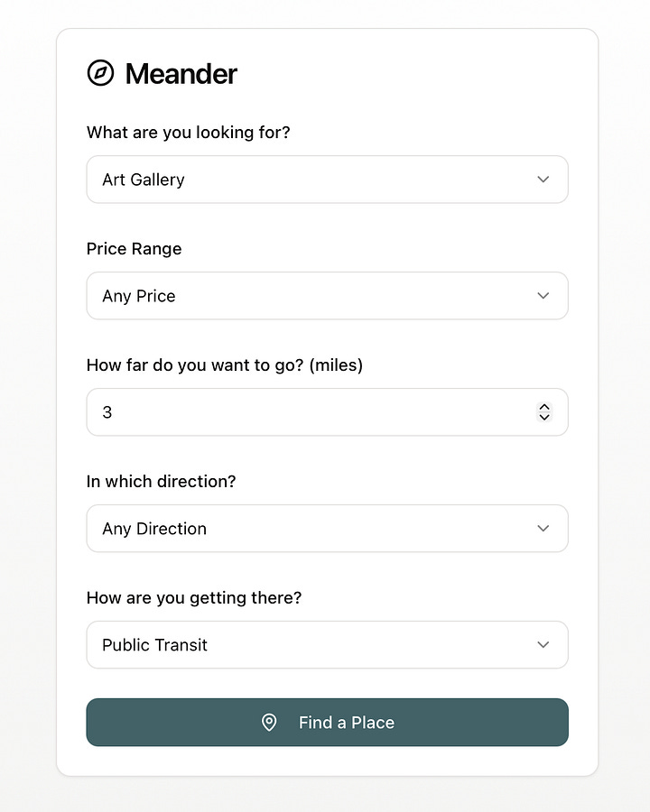
Task: Click the Meander title text
Action: point(181,74)
